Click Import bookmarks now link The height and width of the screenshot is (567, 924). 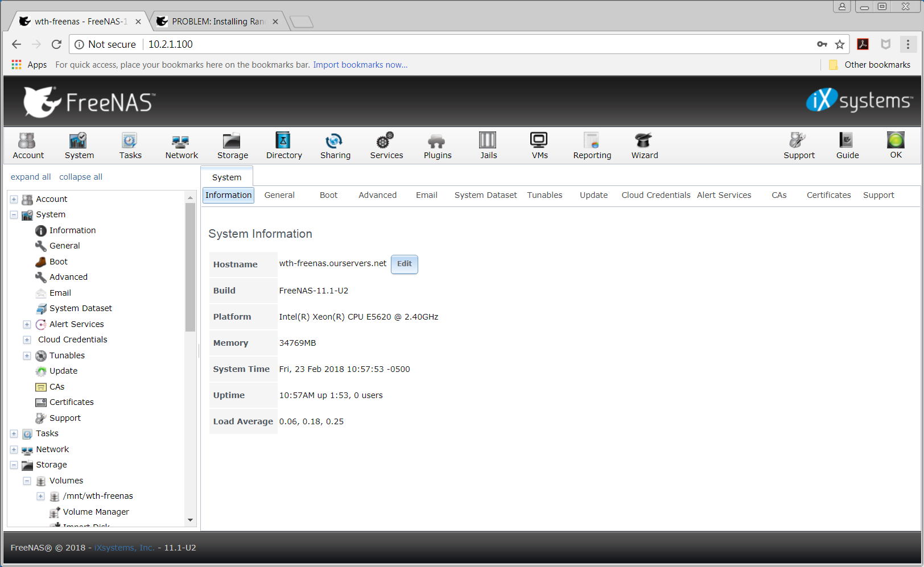click(x=360, y=65)
